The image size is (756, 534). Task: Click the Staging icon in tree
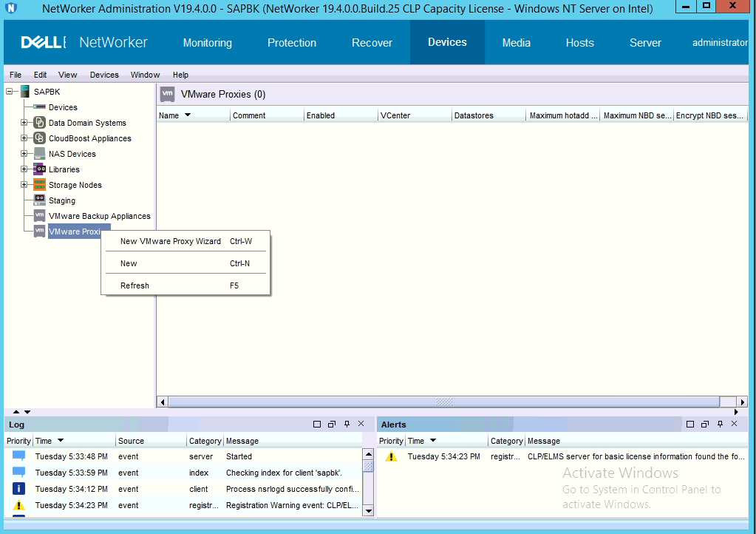(40, 200)
